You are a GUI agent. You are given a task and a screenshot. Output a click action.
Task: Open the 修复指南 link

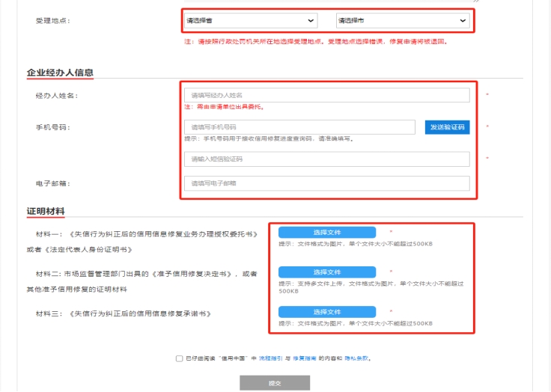coord(305,358)
